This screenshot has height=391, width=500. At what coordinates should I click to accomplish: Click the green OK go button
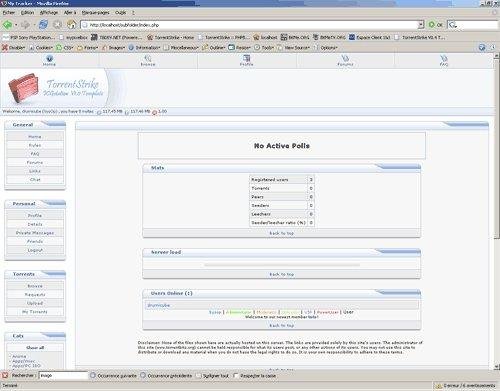436,25
